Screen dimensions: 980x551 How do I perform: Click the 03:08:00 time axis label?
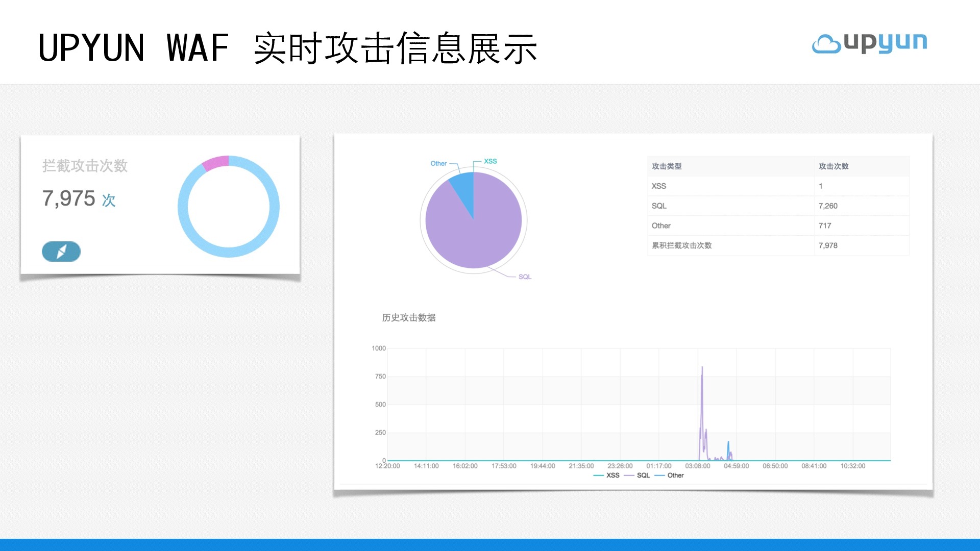pos(697,466)
